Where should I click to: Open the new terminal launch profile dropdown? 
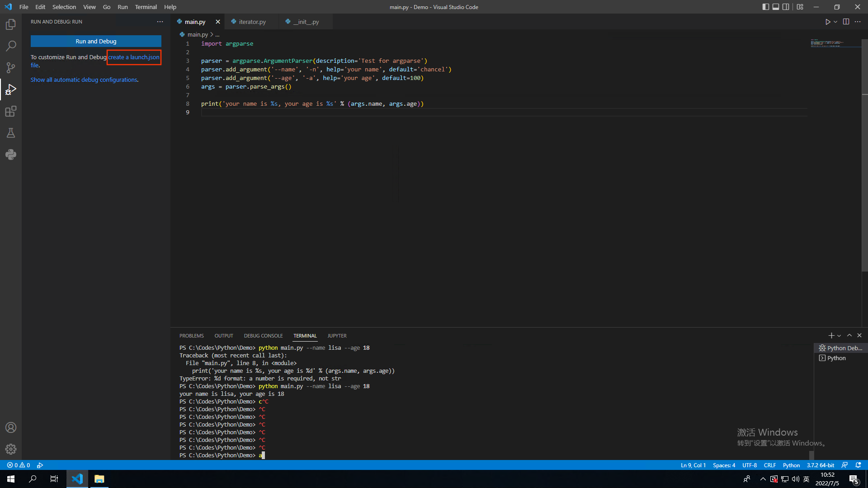839,336
